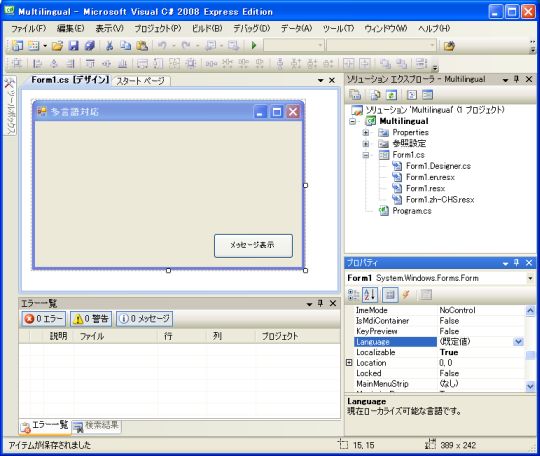
Task: Click the Align Lefts layout icon
Action: pyautogui.click(x=37, y=63)
